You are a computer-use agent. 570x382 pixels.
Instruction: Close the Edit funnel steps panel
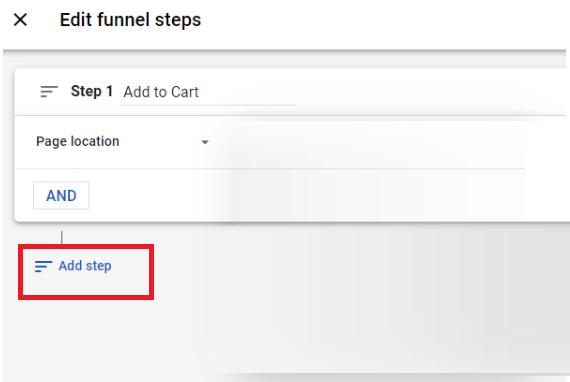[20, 20]
